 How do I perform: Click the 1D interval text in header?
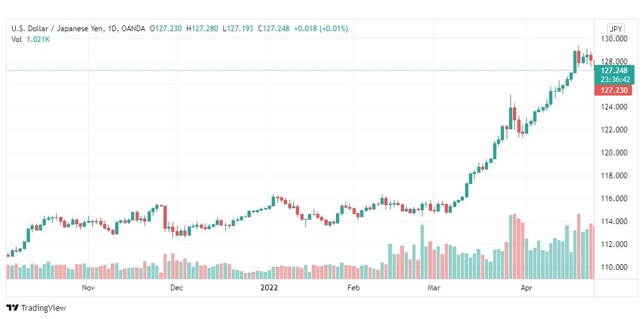pyautogui.click(x=113, y=29)
